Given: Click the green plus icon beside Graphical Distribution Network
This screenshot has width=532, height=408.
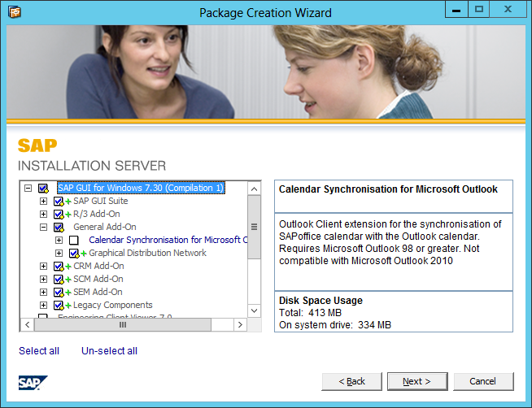Looking at the screenshot, I should pyautogui.click(x=84, y=254).
